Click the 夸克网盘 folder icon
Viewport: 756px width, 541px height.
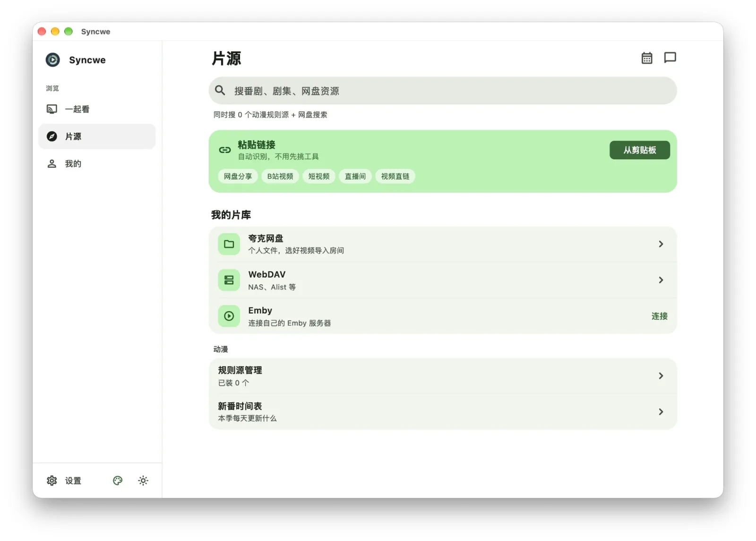(x=229, y=244)
